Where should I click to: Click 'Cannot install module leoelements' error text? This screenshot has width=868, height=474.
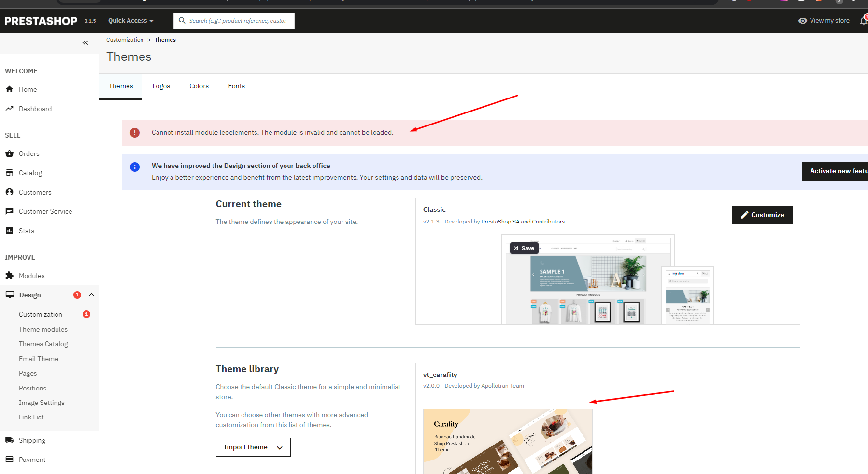(x=272, y=132)
